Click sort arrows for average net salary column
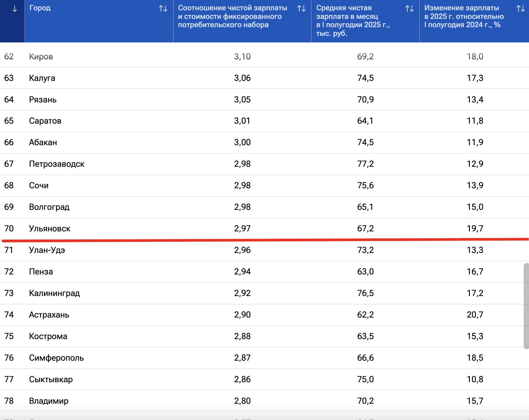 point(410,9)
